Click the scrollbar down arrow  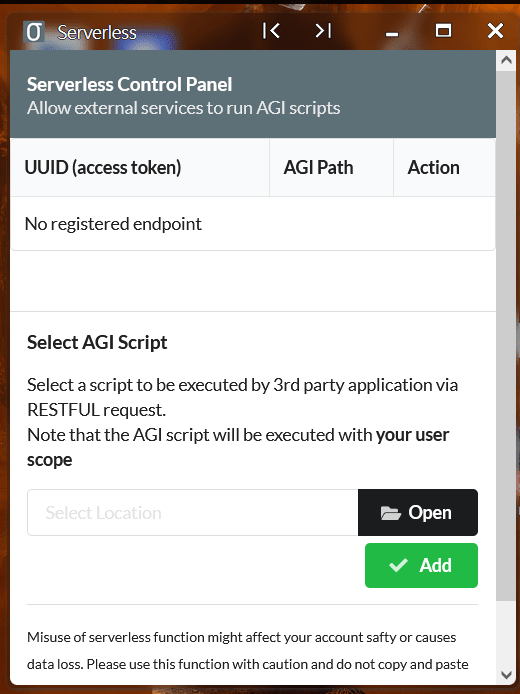(x=506, y=675)
